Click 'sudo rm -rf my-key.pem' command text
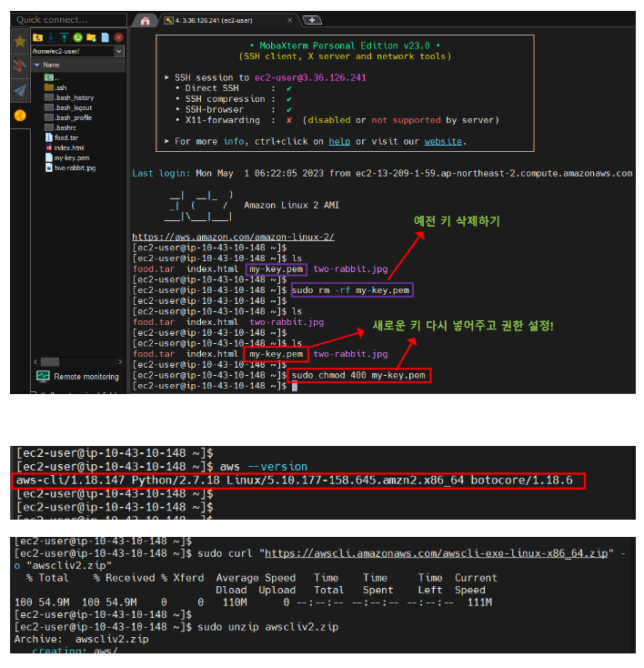 click(x=350, y=290)
